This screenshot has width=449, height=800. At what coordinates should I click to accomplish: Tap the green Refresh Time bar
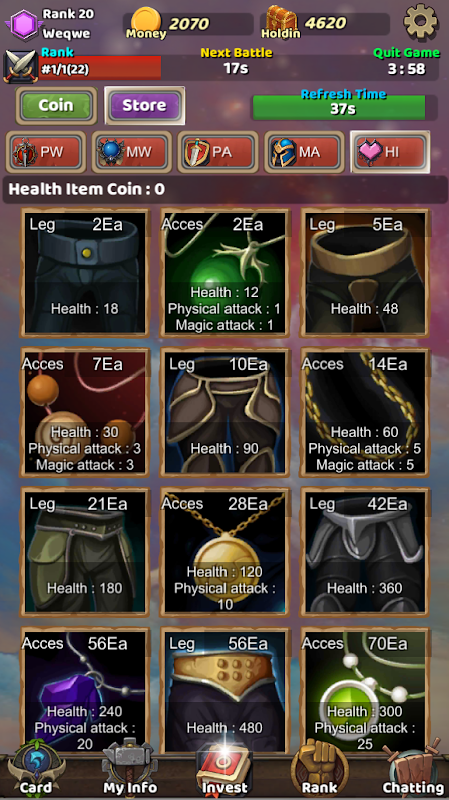pyautogui.click(x=339, y=108)
